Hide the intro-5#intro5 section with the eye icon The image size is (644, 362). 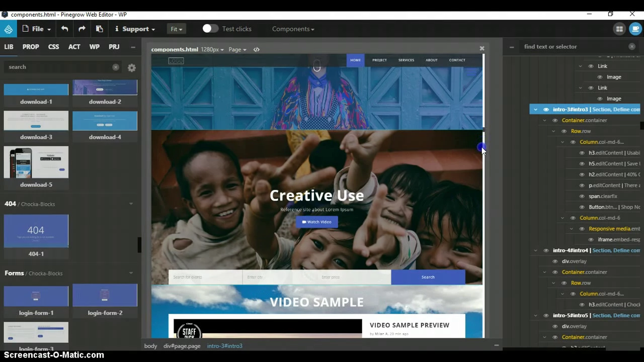click(546, 315)
